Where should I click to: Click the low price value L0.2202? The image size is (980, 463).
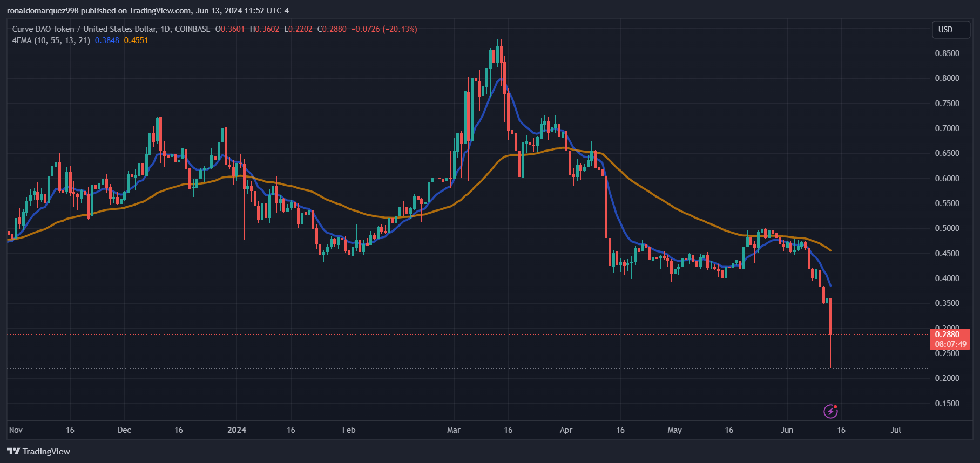(x=299, y=29)
